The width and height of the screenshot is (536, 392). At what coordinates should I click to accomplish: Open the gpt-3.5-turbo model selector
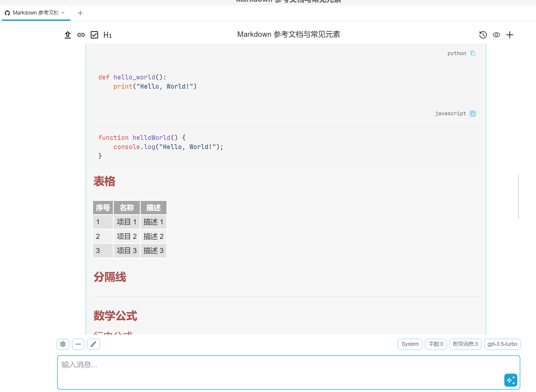502,344
